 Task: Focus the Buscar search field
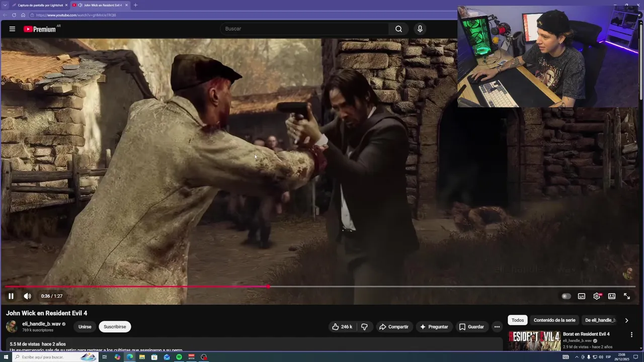click(304, 29)
